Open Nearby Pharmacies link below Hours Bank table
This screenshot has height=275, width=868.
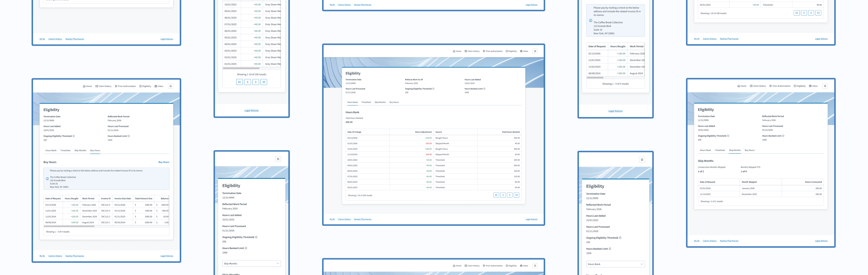click(x=362, y=219)
